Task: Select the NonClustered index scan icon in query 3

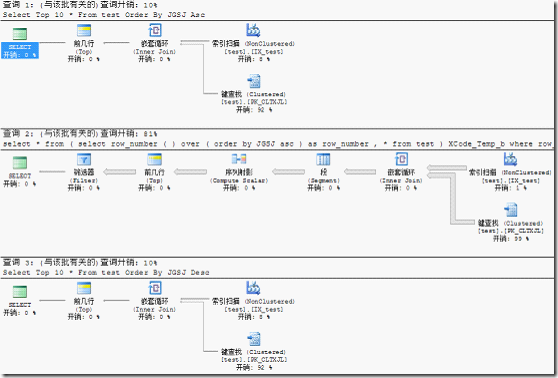Action: (253, 288)
